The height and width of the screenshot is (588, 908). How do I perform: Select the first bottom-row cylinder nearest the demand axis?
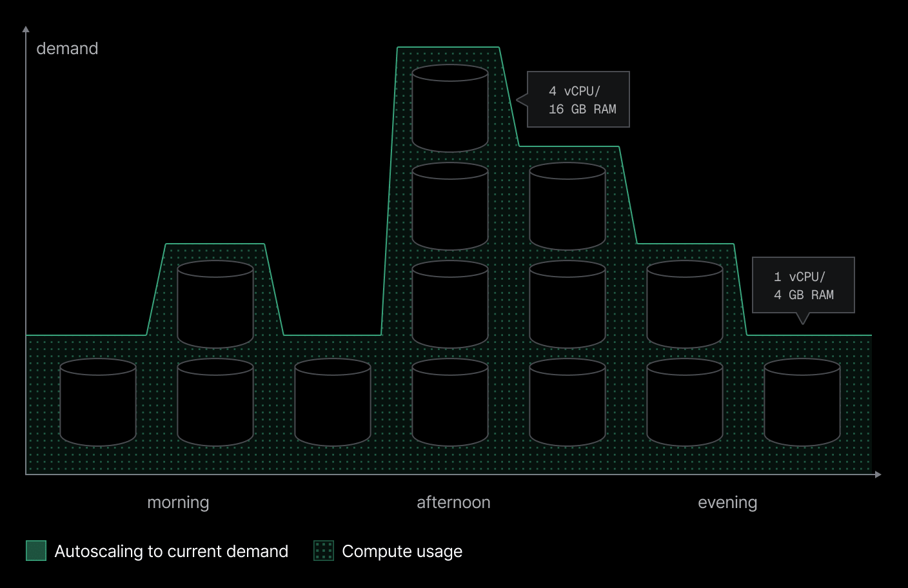(x=98, y=402)
